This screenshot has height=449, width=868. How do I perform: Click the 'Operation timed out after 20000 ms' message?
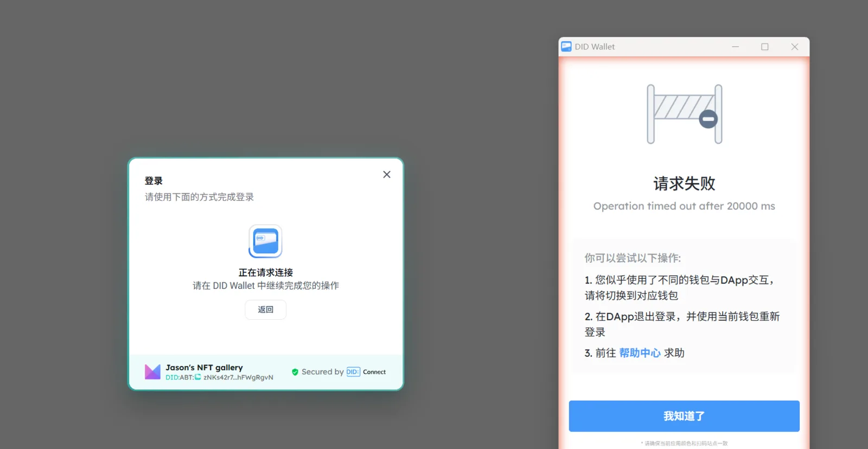click(x=684, y=206)
